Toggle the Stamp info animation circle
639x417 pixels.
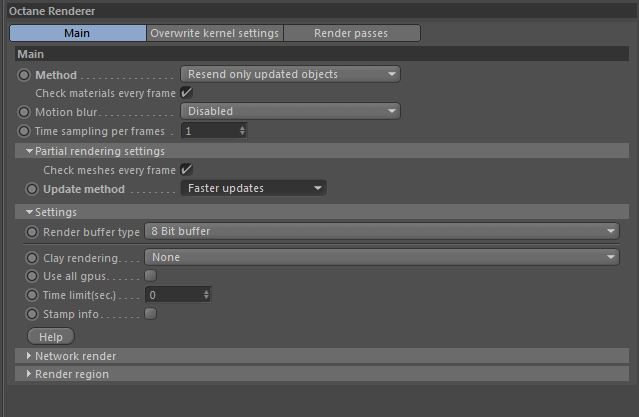32,314
